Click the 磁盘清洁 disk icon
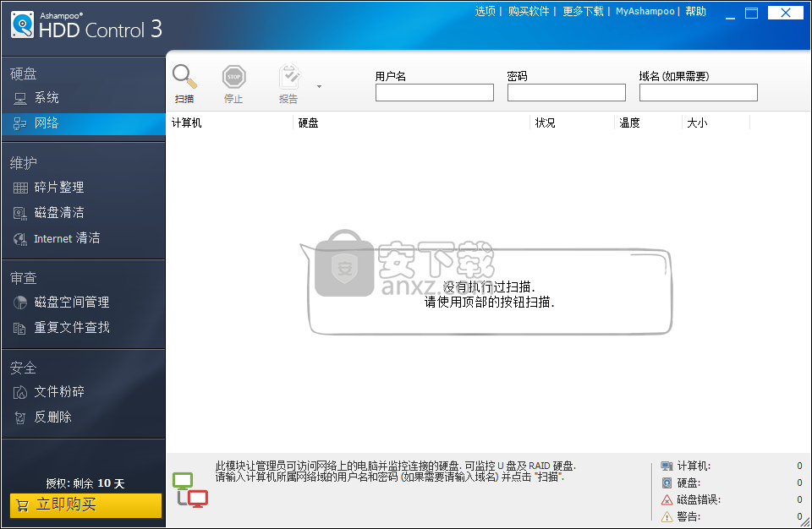812x529 pixels. (x=20, y=213)
